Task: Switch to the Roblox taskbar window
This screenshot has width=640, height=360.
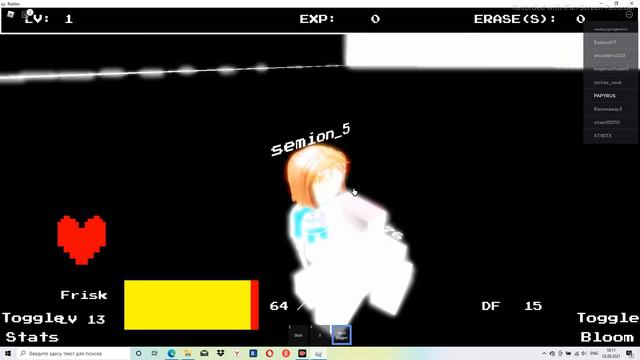Action: [318, 353]
